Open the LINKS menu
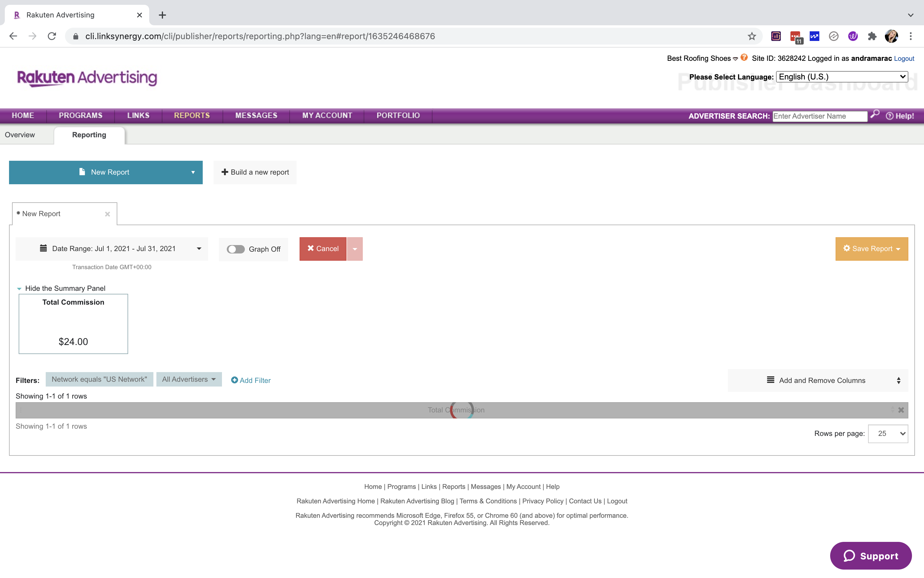Image resolution: width=924 pixels, height=578 pixels. (x=138, y=115)
